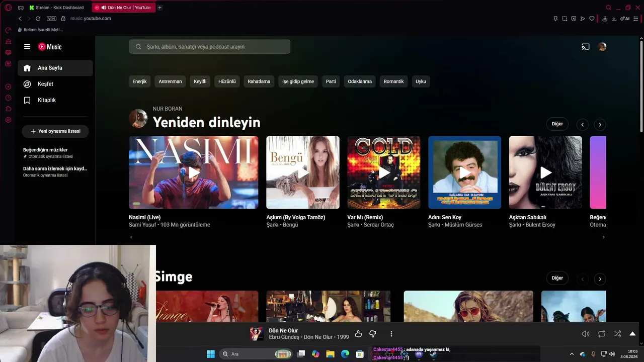Viewport: 644px width, 362px height.
Task: Open the Windows Start menu
Action: point(211,354)
